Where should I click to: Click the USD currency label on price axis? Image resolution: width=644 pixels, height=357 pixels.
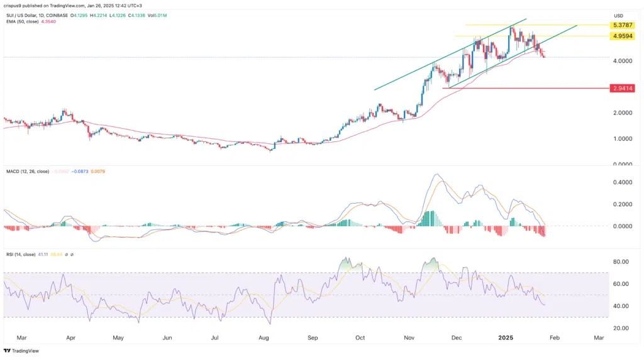pyautogui.click(x=619, y=16)
